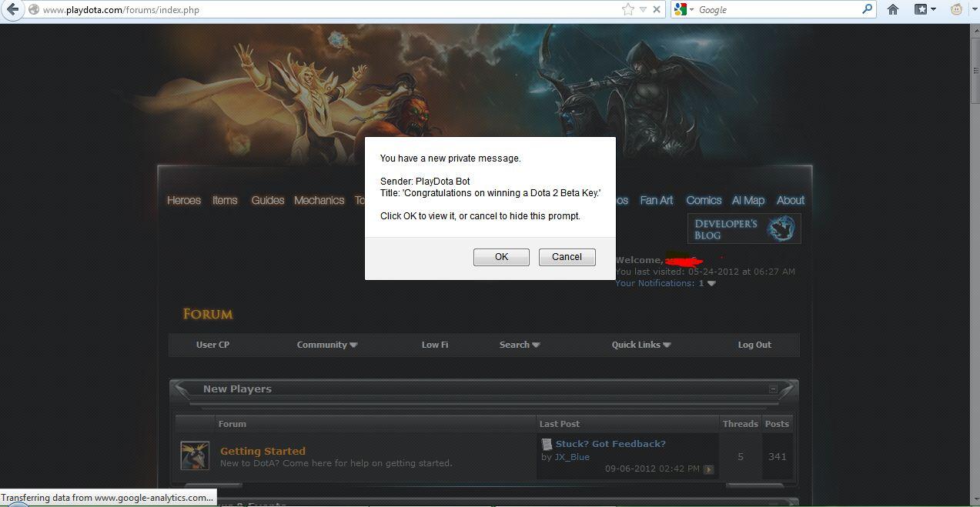This screenshot has width=980, height=507.
Task: Open the New Players category heading
Action: (237, 389)
